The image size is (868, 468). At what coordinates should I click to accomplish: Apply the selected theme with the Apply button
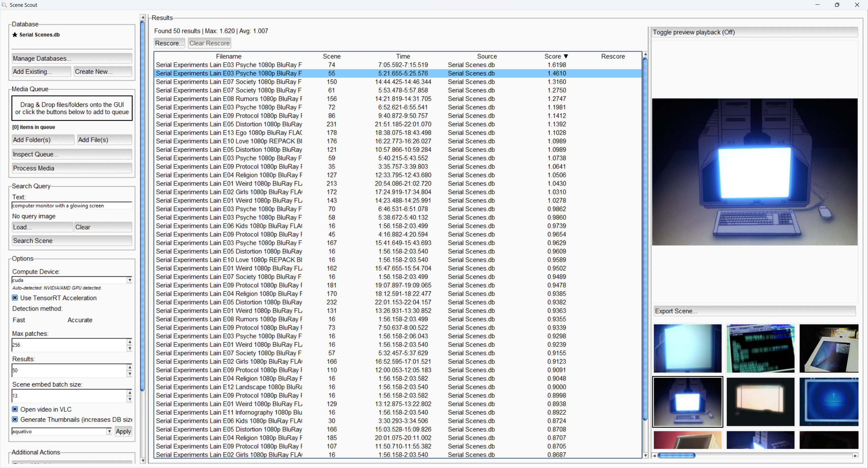(123, 431)
